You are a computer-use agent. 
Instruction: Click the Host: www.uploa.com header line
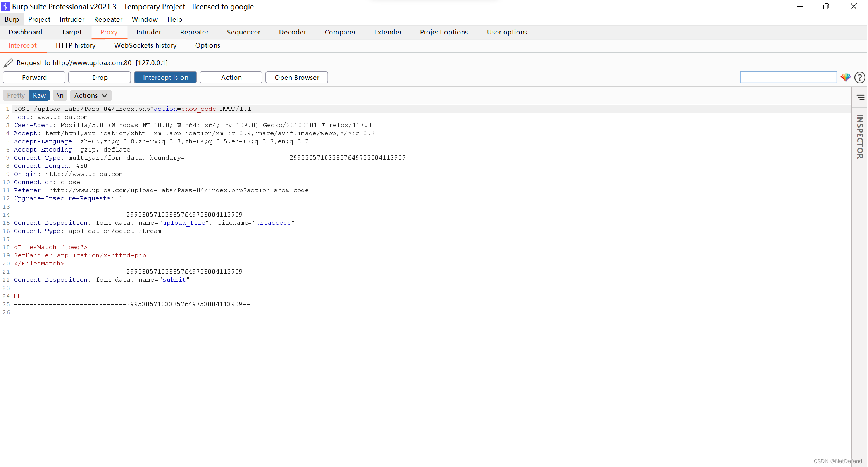pyautogui.click(x=51, y=117)
